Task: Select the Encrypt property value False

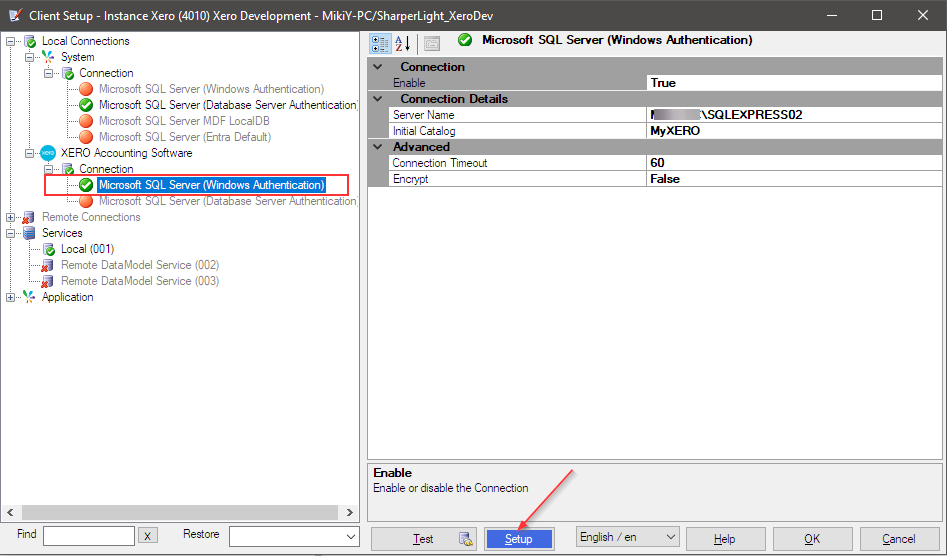Action: click(794, 179)
